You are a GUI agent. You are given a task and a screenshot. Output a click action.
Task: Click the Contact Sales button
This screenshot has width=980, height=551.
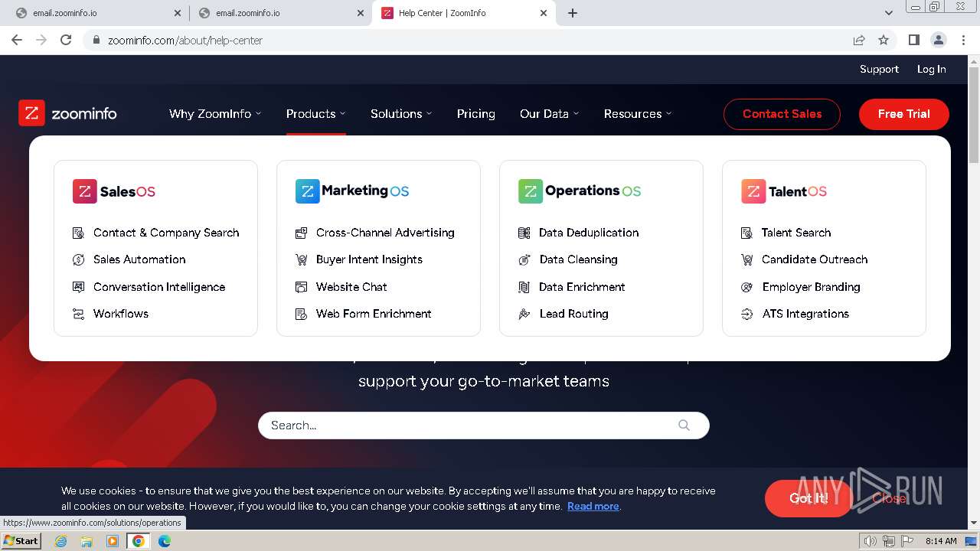tap(782, 114)
